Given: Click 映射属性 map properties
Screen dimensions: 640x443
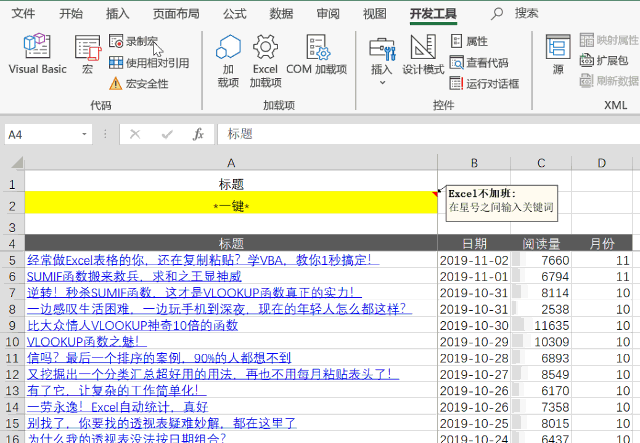Looking at the screenshot, I should click(x=609, y=40).
